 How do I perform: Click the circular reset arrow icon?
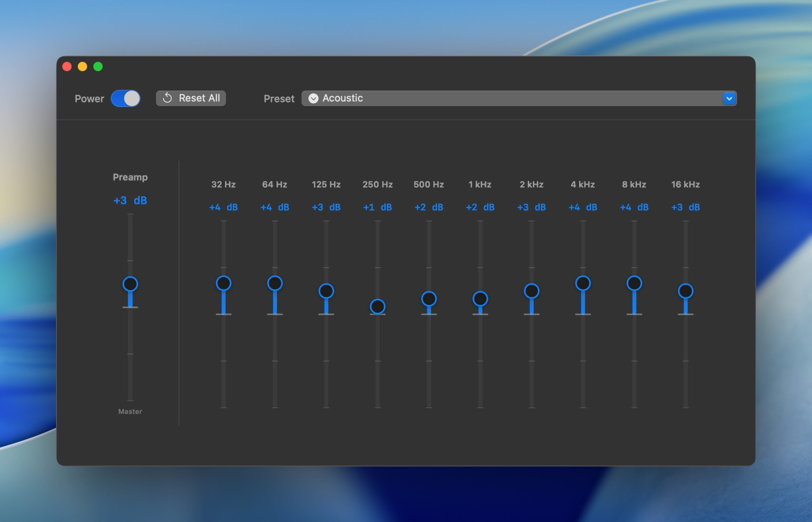tap(167, 98)
